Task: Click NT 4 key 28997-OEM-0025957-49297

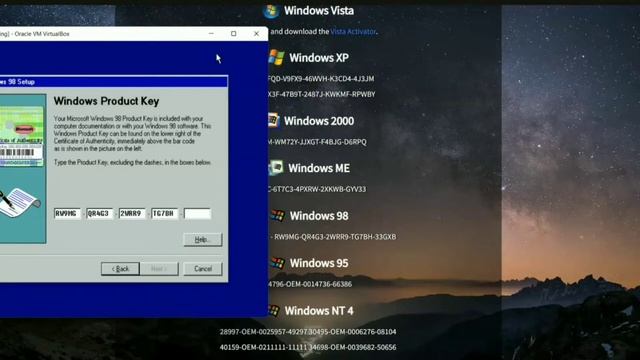Action: click(263, 332)
